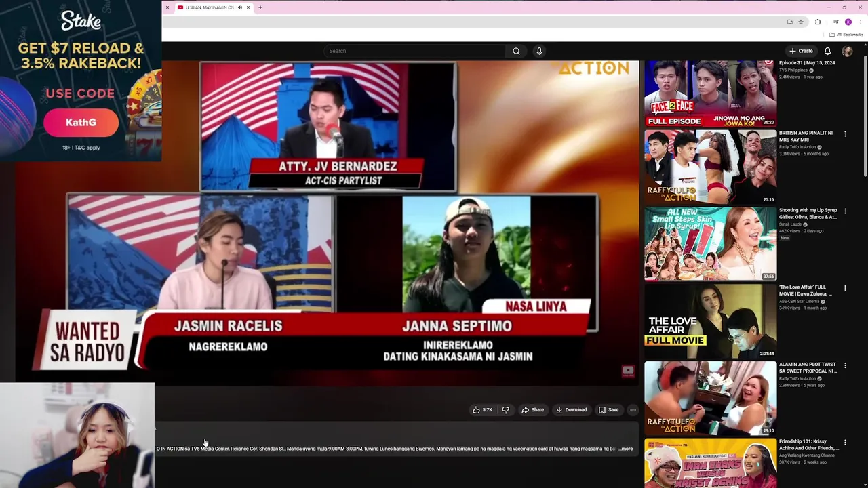Focus the YouTube search field
The width and height of the screenshot is (868, 488).
click(415, 51)
